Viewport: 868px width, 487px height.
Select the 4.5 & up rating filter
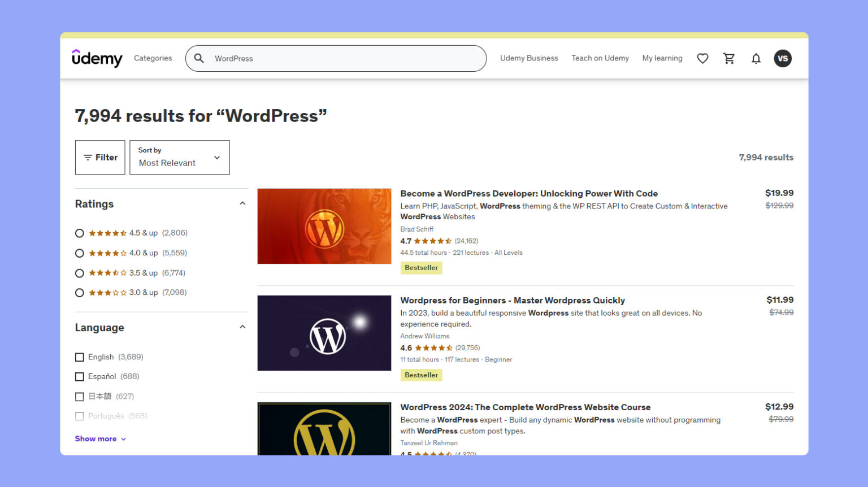click(79, 233)
